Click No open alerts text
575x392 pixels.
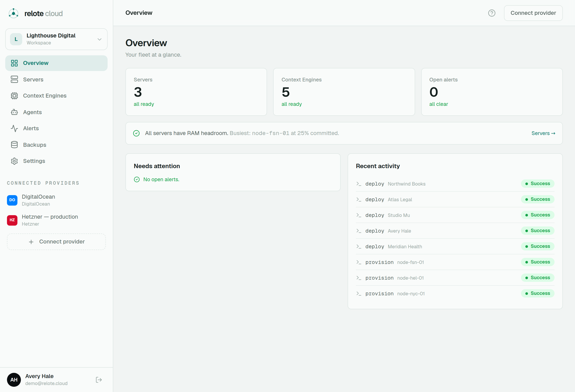click(x=161, y=179)
